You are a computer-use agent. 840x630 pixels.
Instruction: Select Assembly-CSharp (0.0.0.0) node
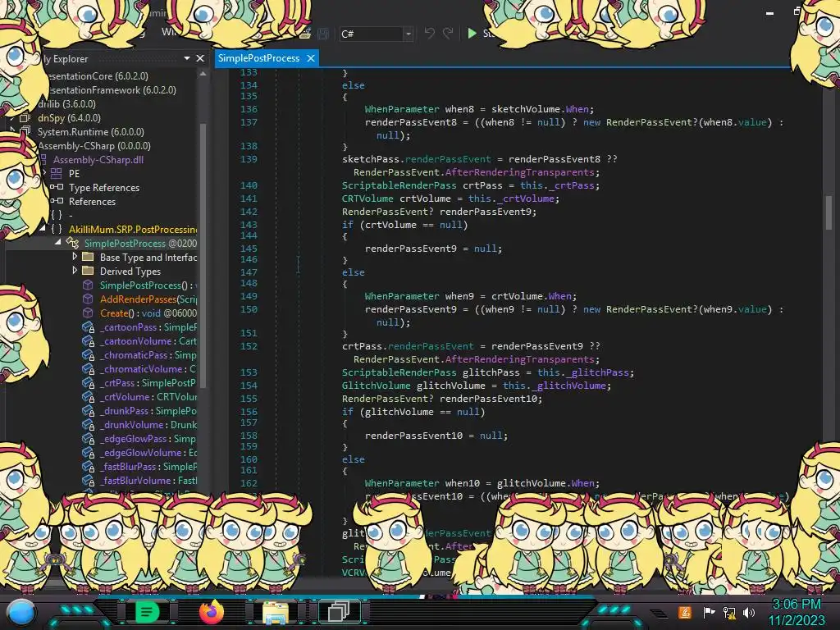click(x=94, y=146)
